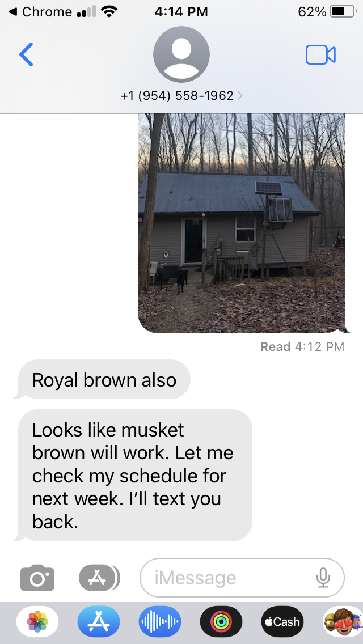The width and height of the screenshot is (363, 644).
Task: Tap the gray contact avatar
Action: pos(181,54)
